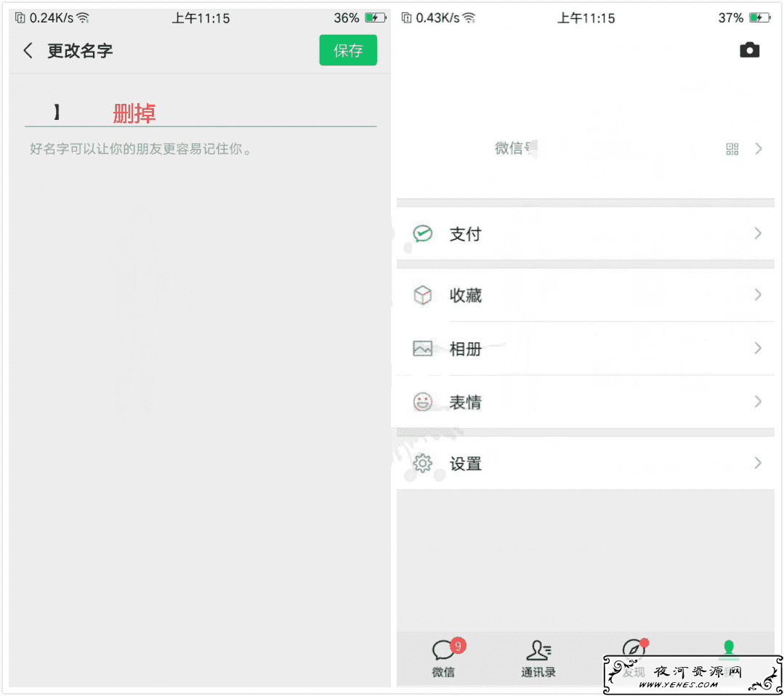The width and height of the screenshot is (784, 696).
Task: Open the 支付 row label
Action: pyautogui.click(x=465, y=234)
